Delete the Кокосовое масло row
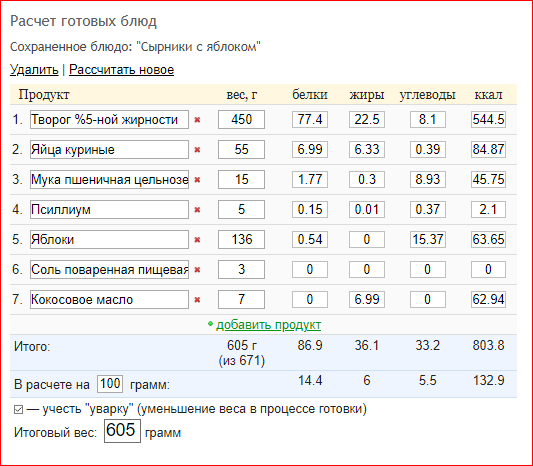533x466 pixels. coord(197,300)
